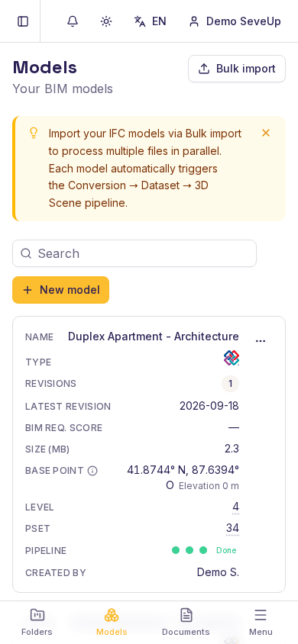Click size value 2.3

[x=232, y=449]
